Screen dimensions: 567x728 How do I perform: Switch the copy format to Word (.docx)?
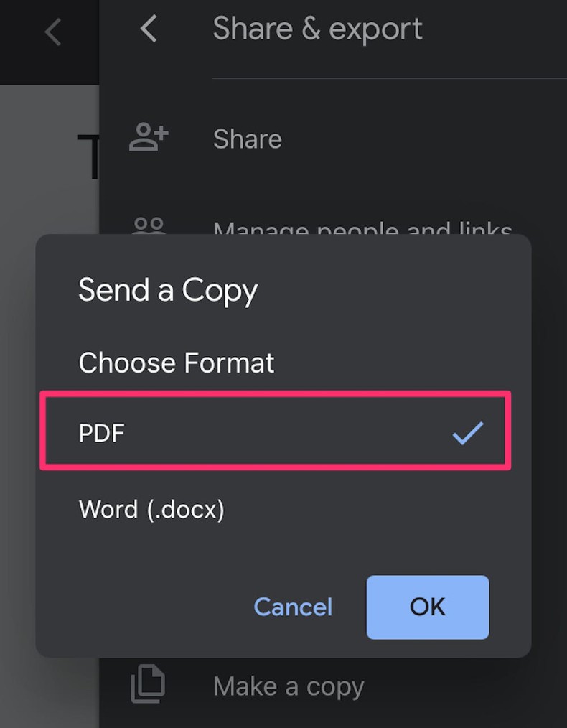tap(151, 510)
